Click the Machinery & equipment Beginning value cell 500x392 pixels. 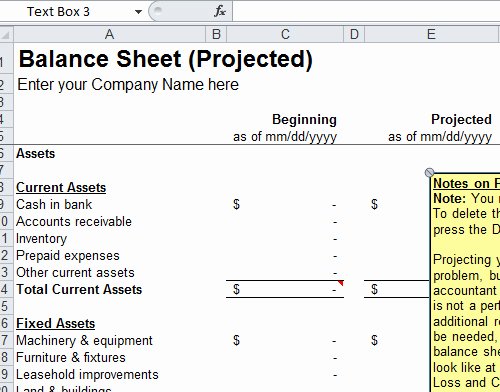pos(285,341)
